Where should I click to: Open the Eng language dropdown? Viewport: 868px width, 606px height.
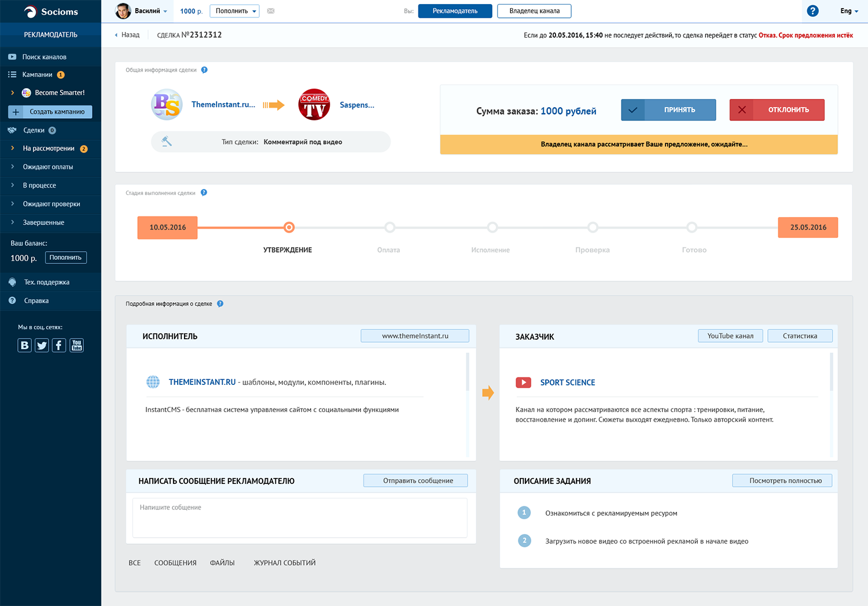tap(849, 11)
